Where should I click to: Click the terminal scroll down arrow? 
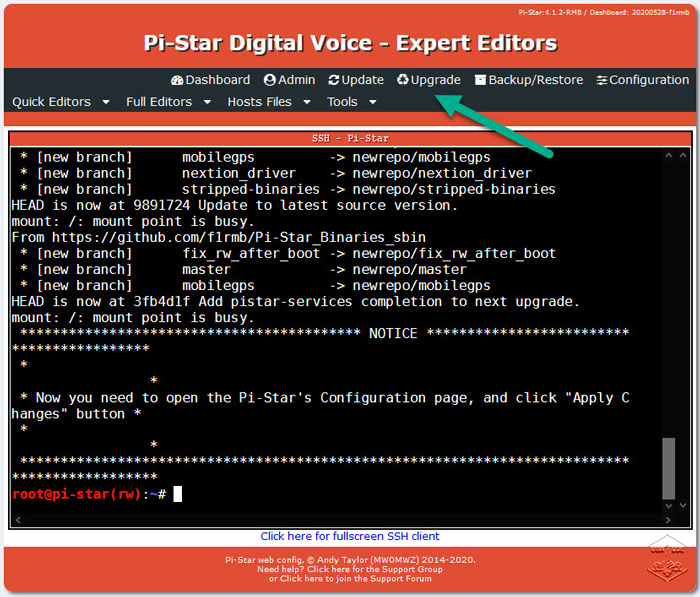pos(668,506)
